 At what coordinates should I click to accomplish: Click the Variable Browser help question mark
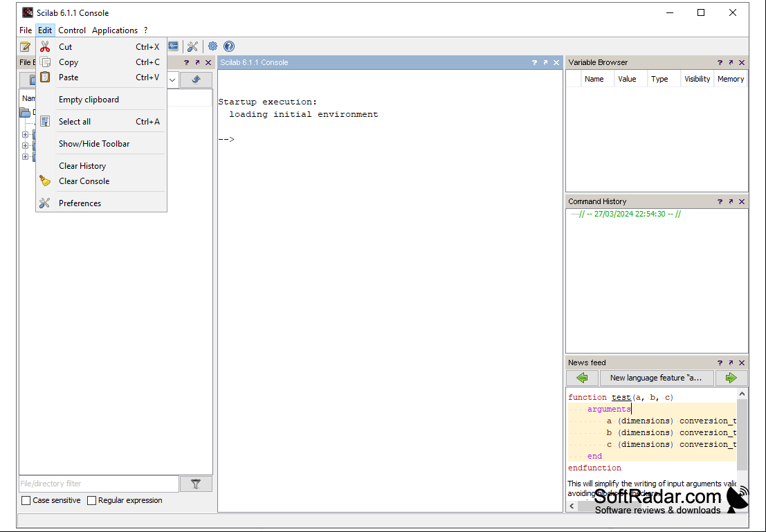point(720,62)
